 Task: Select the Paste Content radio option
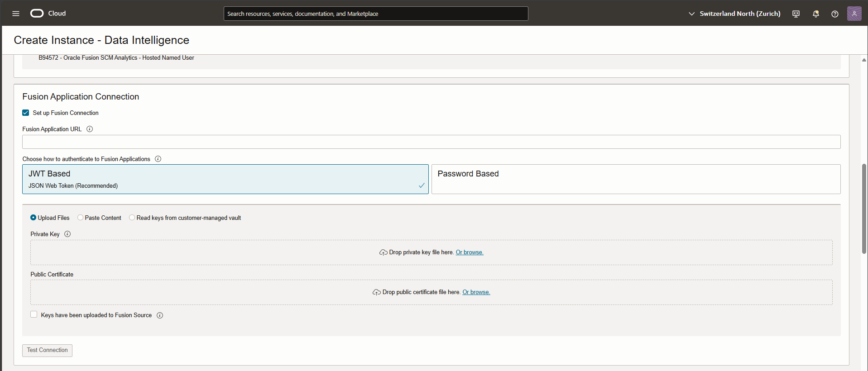(81, 218)
